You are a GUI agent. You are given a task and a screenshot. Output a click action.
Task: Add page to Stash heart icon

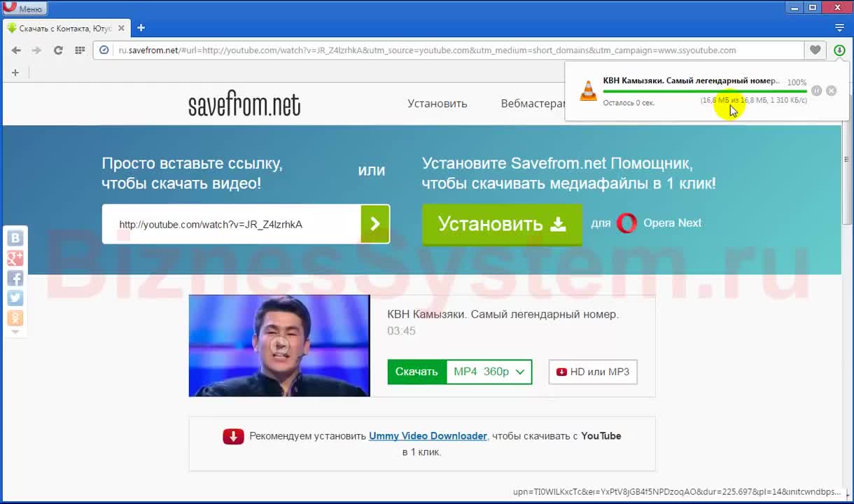[x=815, y=50]
